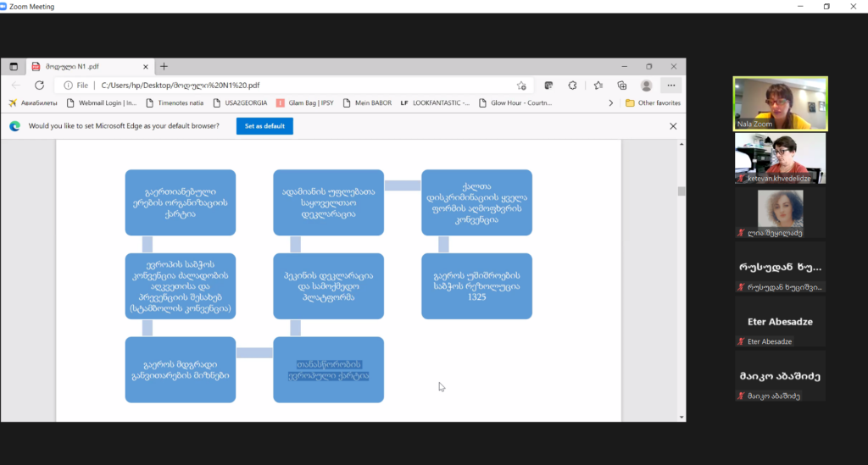Refresh the page in Edge
Viewport: 868px width, 465px height.
[x=39, y=86]
